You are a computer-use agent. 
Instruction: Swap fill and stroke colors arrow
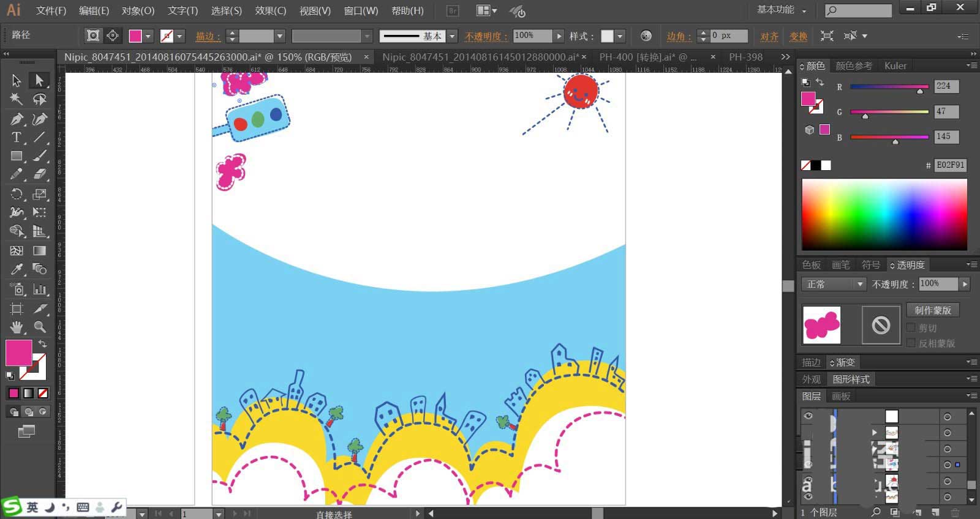tap(42, 343)
